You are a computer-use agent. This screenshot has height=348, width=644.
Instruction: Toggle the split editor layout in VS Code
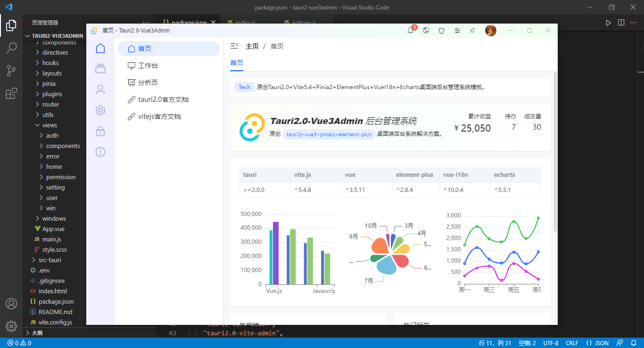621,22
